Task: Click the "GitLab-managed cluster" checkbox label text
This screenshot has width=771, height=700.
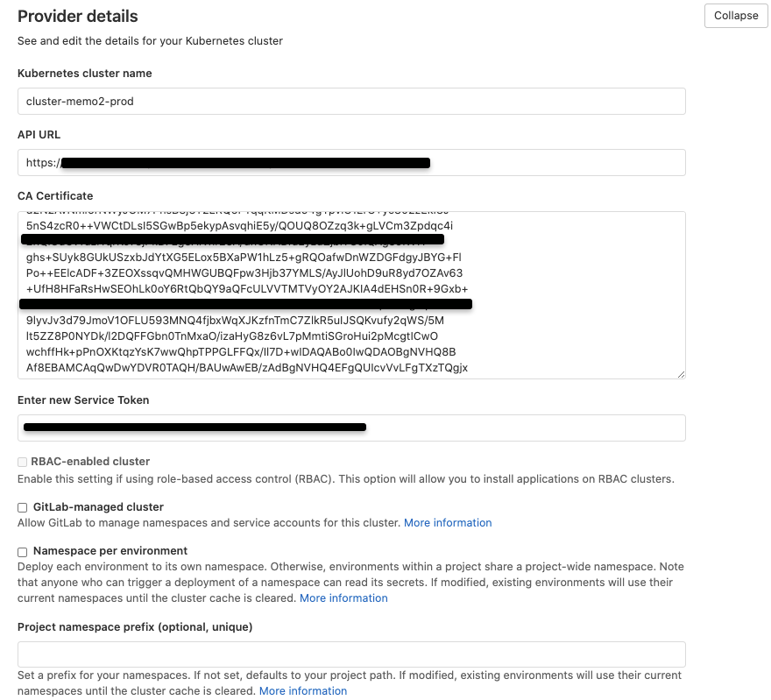Action: coord(98,507)
